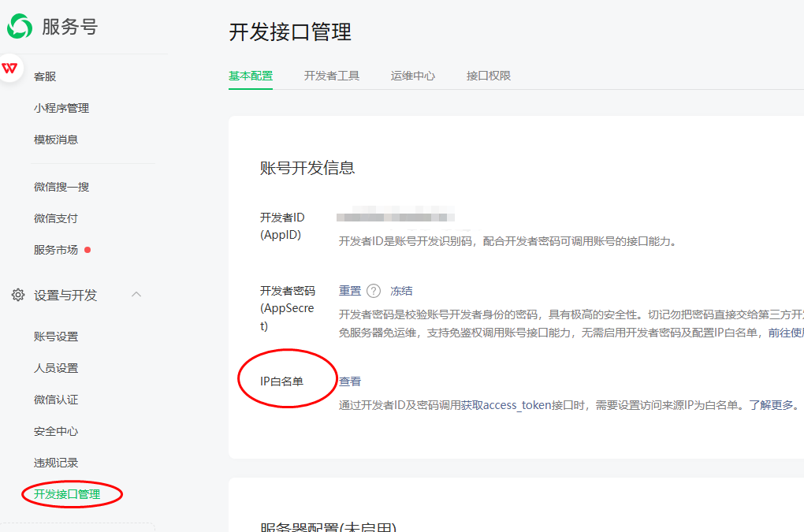Open 服务市场 sidebar entry

(56, 250)
